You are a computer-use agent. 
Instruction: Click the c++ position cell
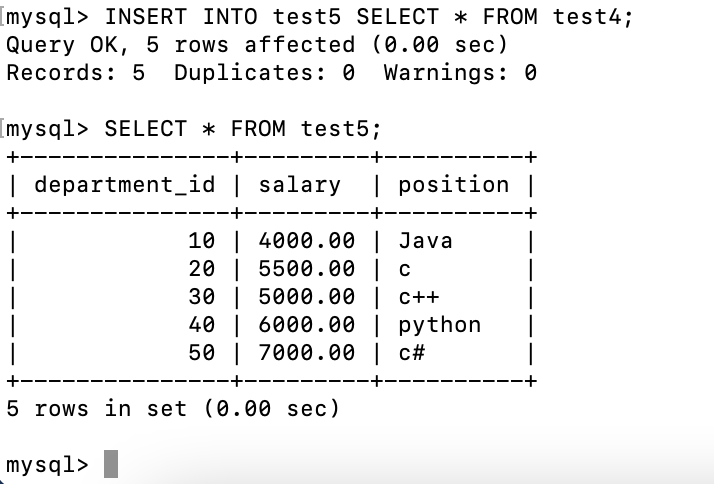(418, 297)
